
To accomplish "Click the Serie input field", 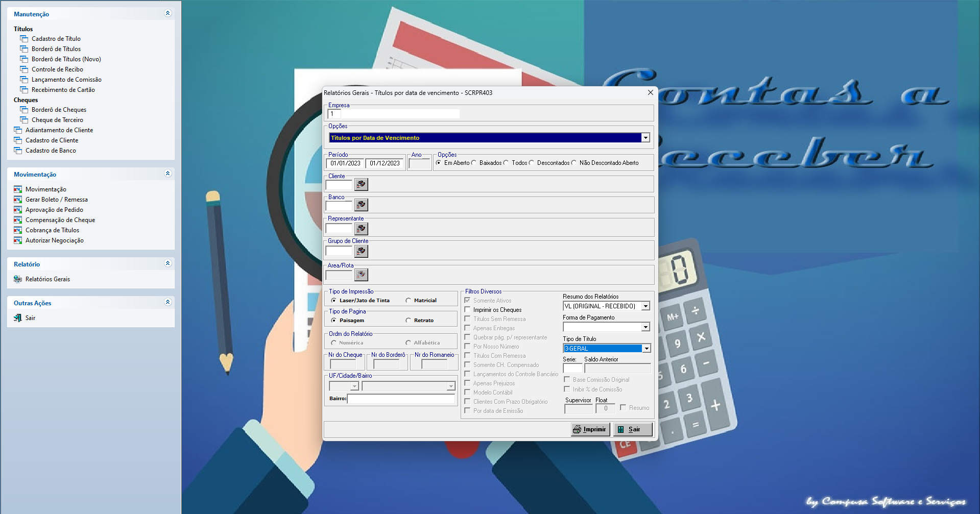I will [572, 368].
